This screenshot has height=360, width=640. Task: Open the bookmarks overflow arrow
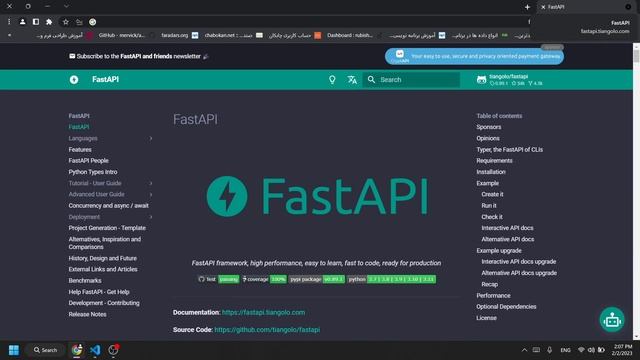pos(9,36)
